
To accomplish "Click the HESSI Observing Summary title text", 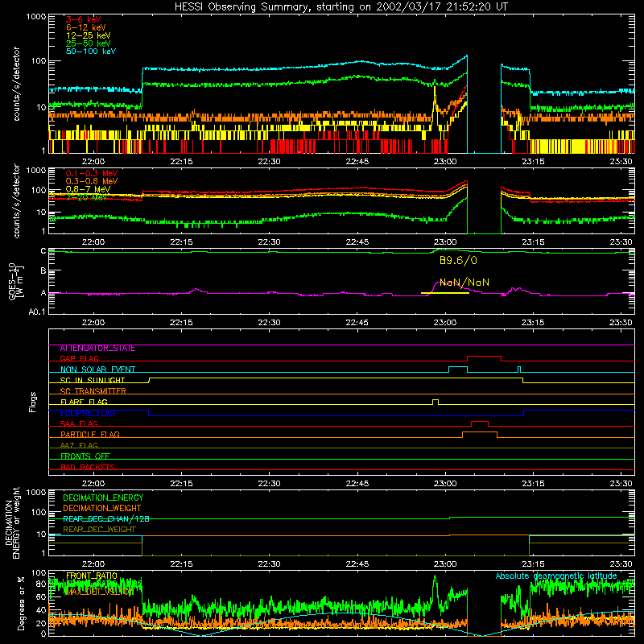I will (341, 7).
